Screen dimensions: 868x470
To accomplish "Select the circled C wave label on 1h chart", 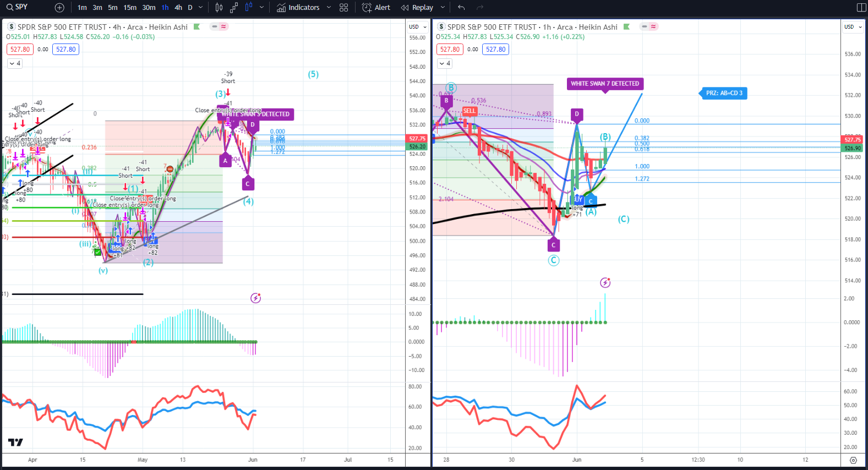I will click(x=554, y=260).
